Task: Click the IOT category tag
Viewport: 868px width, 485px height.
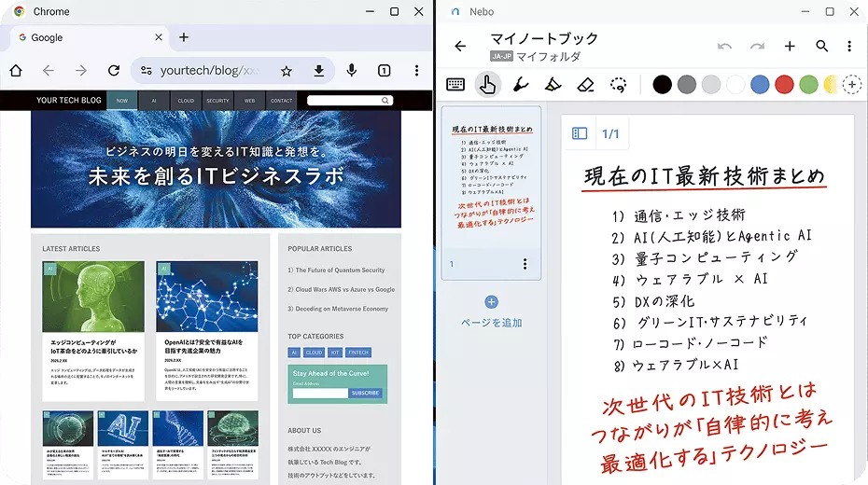Action: [335, 353]
